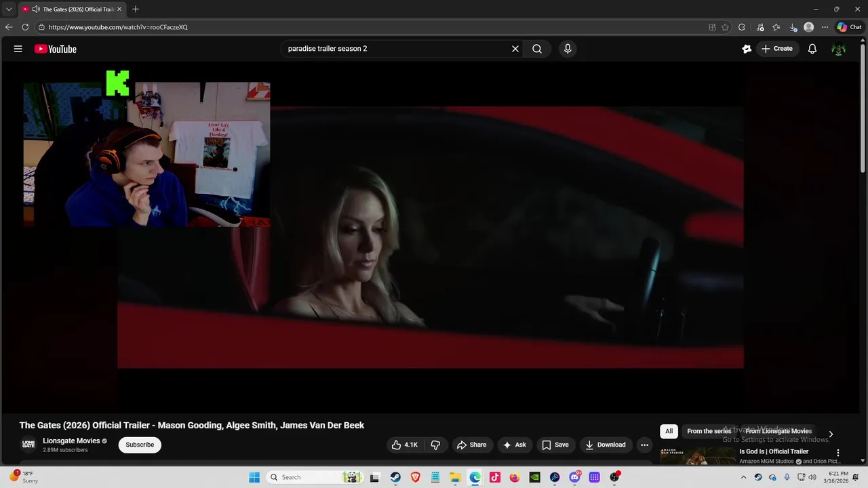This screenshot has height=488, width=868.
Task: Click the page vertical scrollbar
Action: click(x=863, y=108)
